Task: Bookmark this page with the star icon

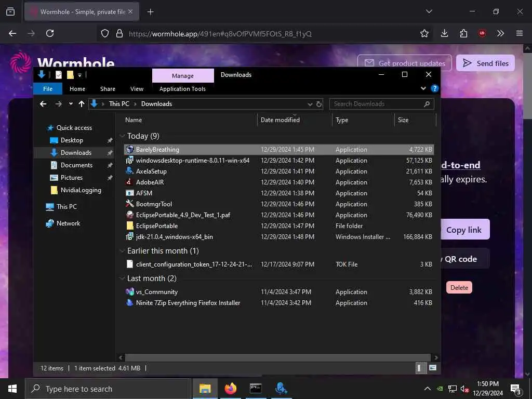Action: pyautogui.click(x=424, y=33)
